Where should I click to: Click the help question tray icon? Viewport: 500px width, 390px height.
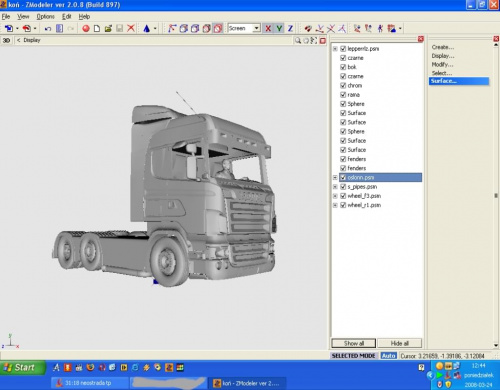pyautogui.click(x=421, y=367)
